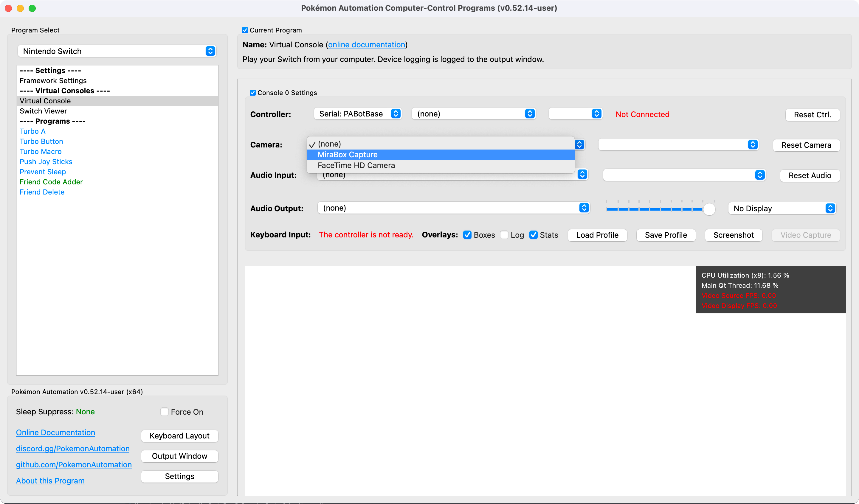Click the No Display dropdown arrow icon

point(830,208)
